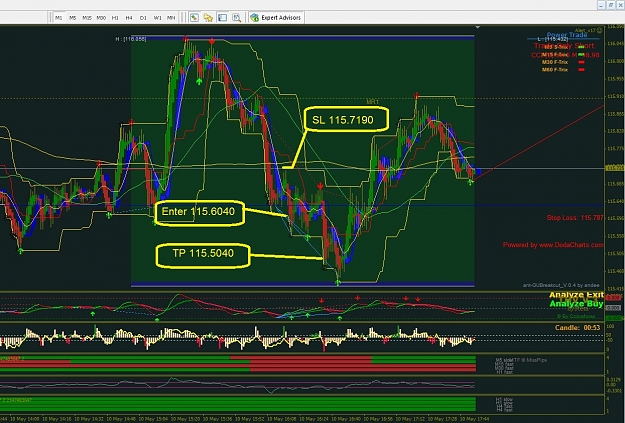Click the M60 F-Trix indicator label
625x423 pixels.
[554, 70]
